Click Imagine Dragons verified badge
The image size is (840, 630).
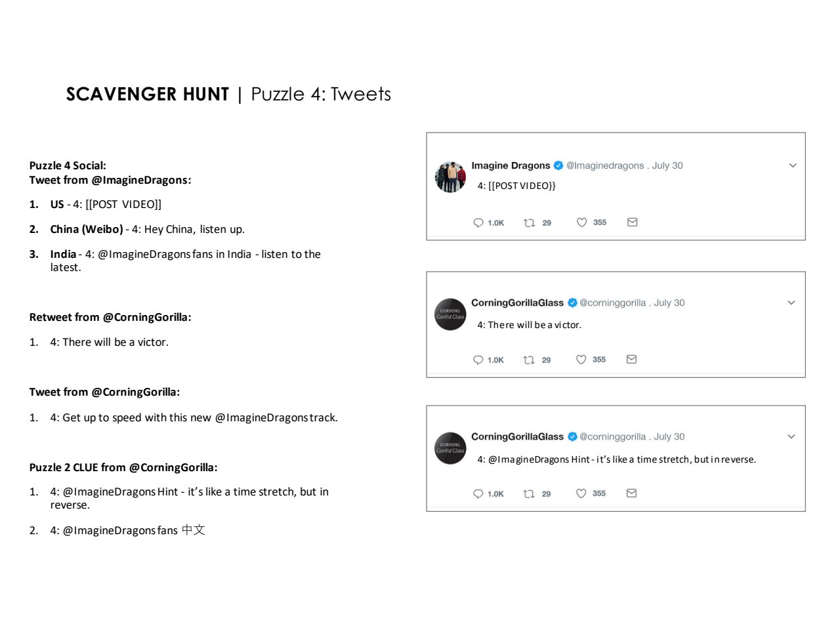coord(558,165)
